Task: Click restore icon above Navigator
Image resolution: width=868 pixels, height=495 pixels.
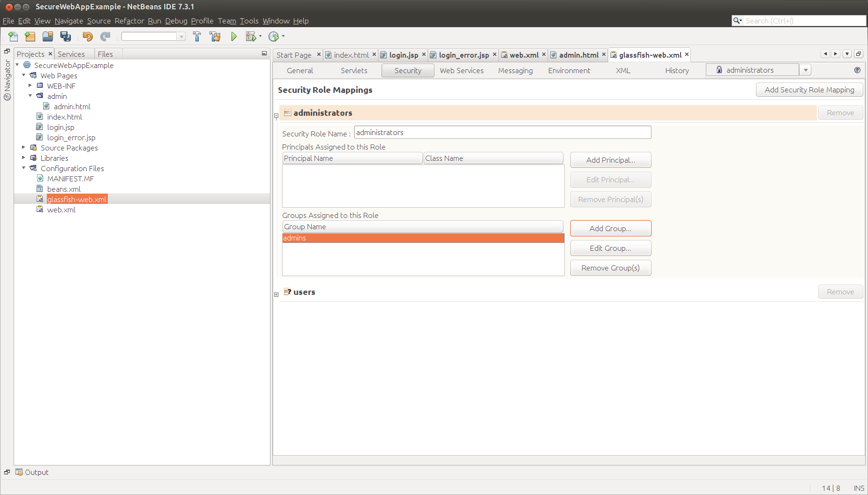Action: pos(7,51)
